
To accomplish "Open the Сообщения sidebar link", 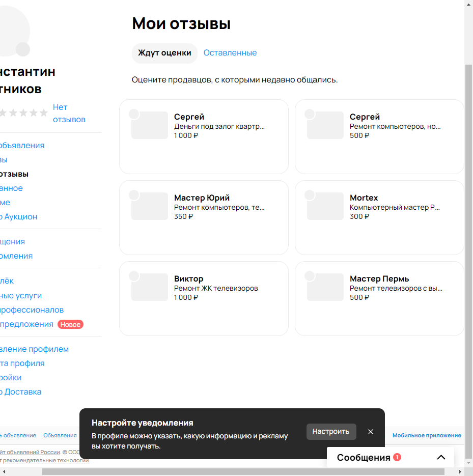I will [12, 242].
